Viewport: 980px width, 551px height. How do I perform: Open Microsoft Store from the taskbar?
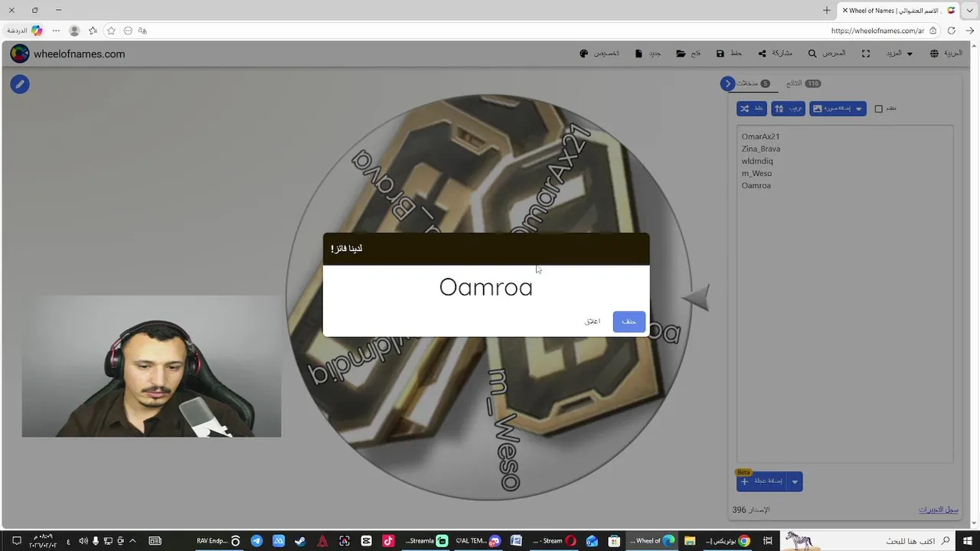614,541
